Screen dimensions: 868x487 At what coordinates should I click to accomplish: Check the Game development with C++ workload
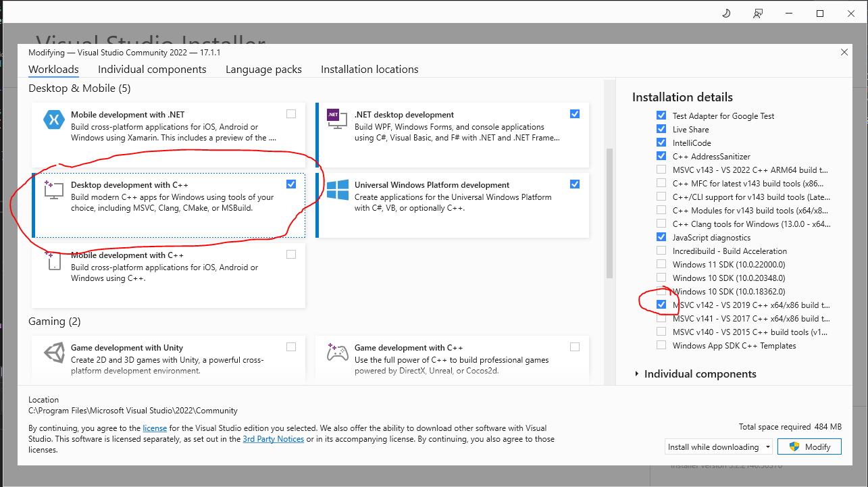point(575,347)
